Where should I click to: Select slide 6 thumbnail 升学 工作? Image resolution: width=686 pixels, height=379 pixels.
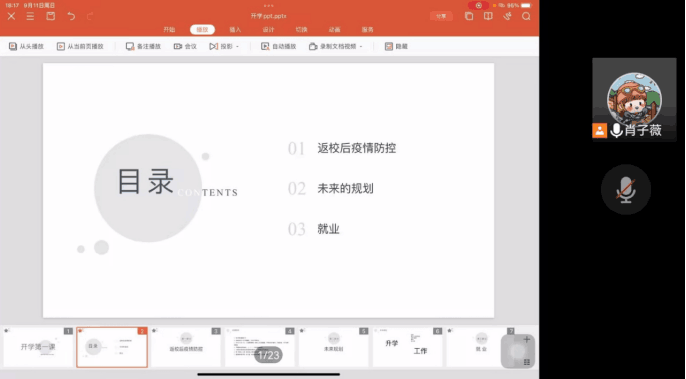point(408,347)
